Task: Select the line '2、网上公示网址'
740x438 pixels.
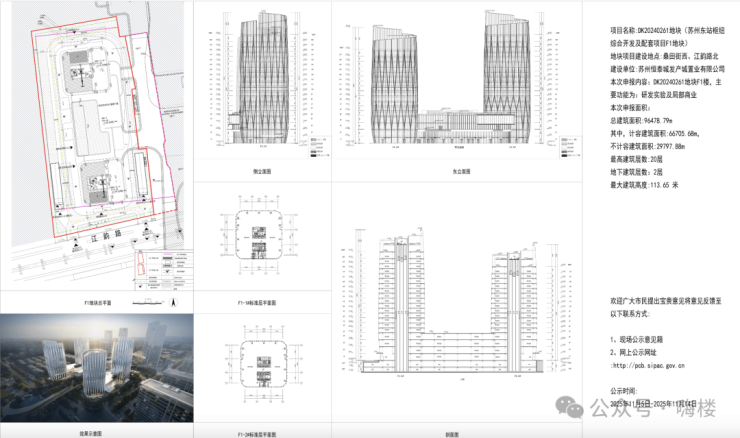Action: [633, 352]
